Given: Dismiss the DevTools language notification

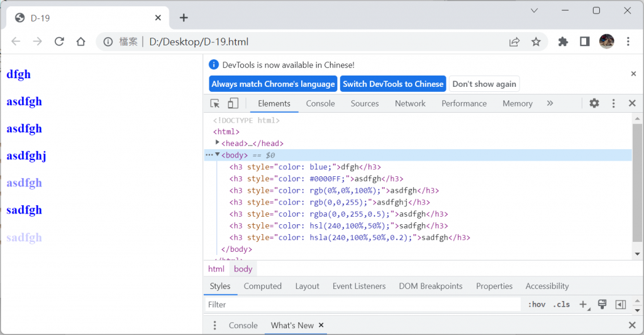Looking at the screenshot, I should (633, 74).
